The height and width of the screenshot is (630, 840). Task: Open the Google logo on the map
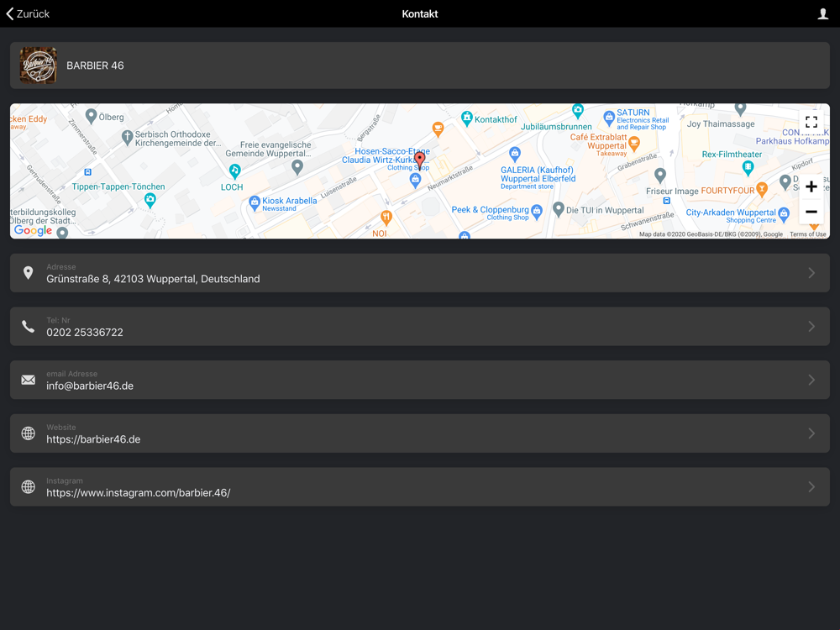(x=33, y=230)
